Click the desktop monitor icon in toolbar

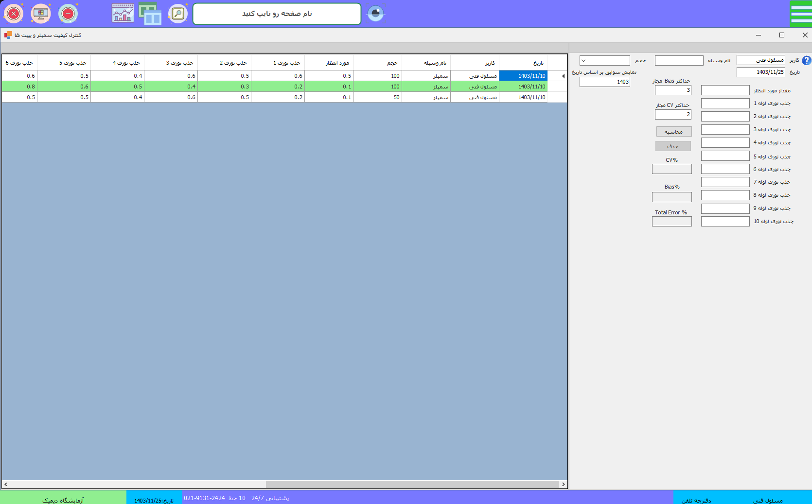41,14
